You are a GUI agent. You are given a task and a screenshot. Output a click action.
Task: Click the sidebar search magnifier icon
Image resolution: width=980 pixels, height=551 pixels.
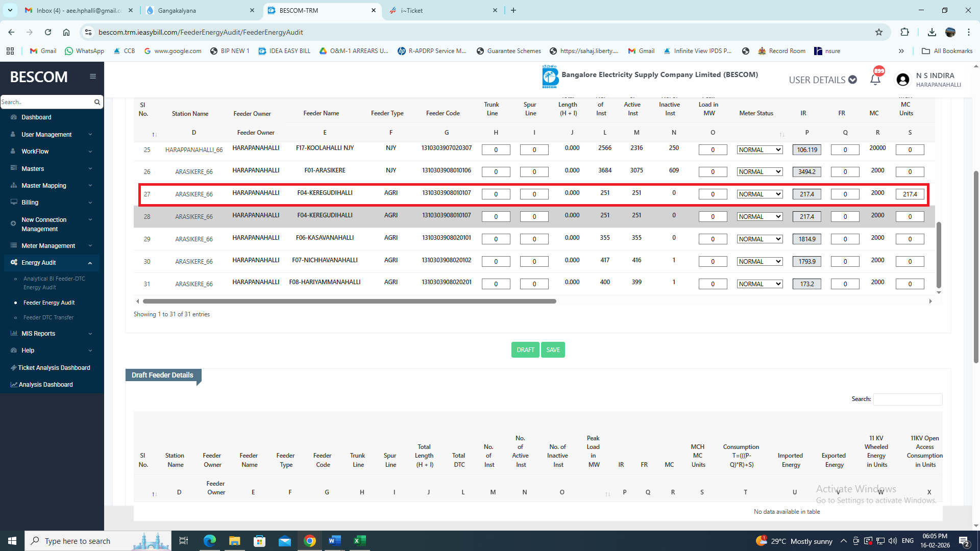click(x=97, y=102)
